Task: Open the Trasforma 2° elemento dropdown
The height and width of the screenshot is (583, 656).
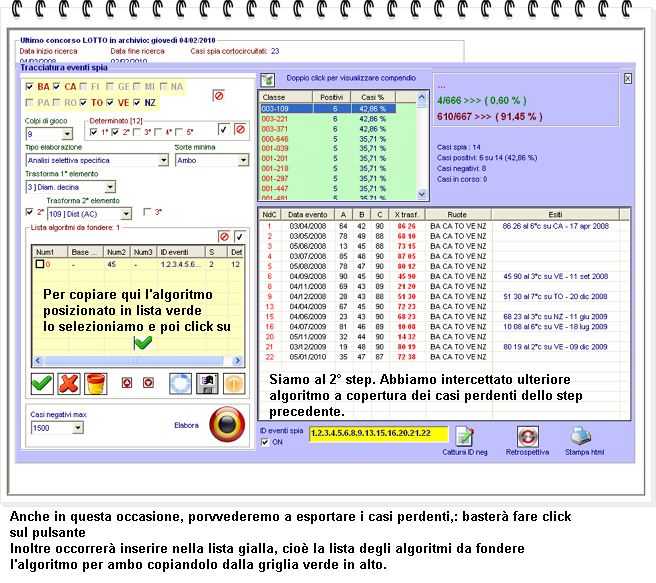Action: (126, 214)
